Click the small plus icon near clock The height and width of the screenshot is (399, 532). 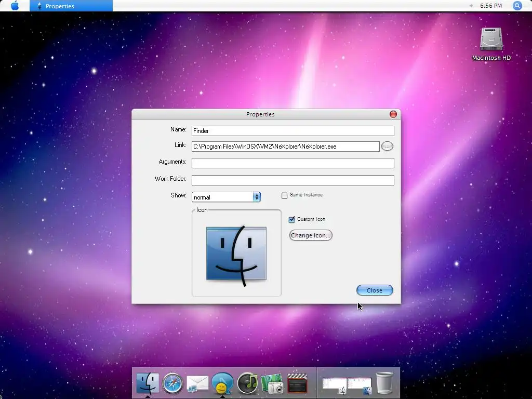point(471,6)
